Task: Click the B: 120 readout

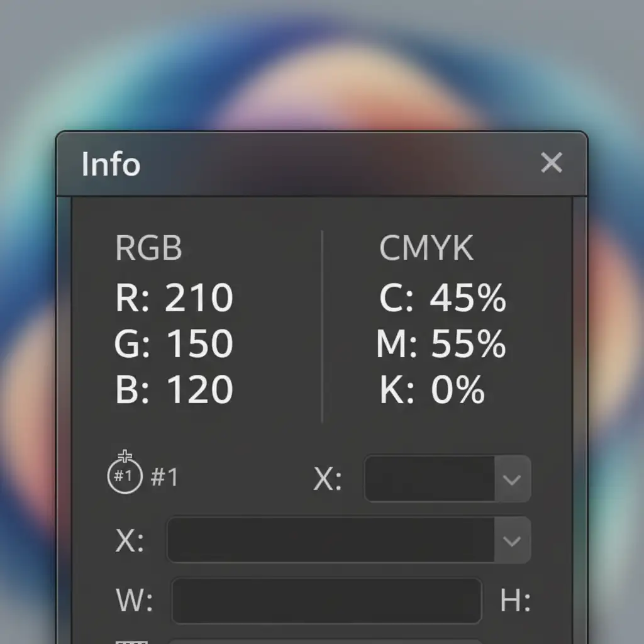Action: pyautogui.click(x=174, y=390)
